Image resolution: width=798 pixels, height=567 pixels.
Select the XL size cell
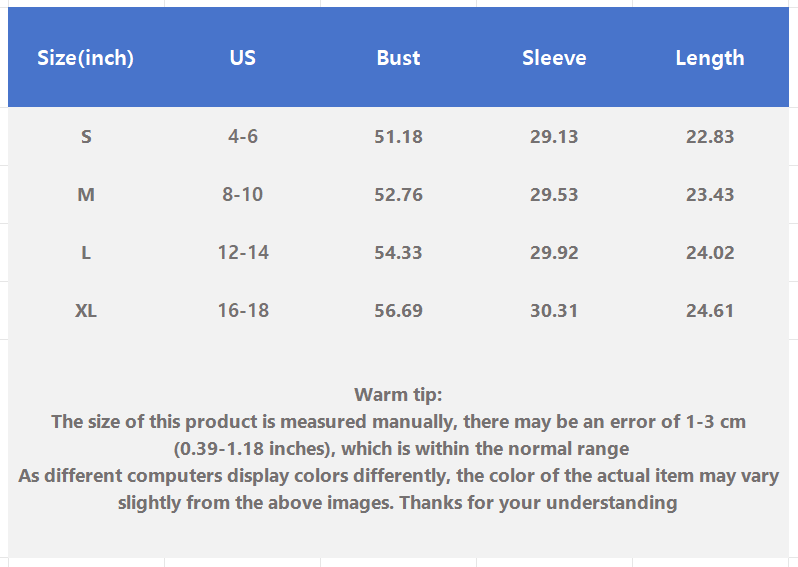[86, 310]
